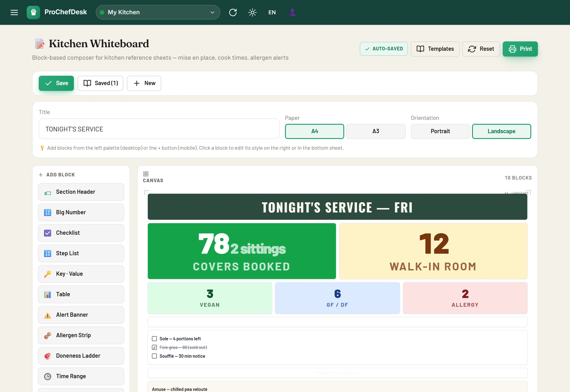Open the hamburger navigation menu
The width and height of the screenshot is (570, 392).
coord(14,12)
